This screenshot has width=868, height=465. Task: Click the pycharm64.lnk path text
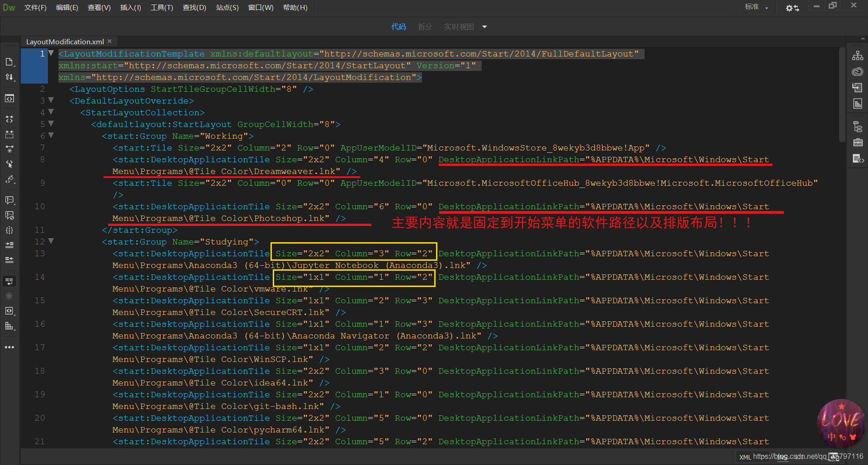(289, 429)
